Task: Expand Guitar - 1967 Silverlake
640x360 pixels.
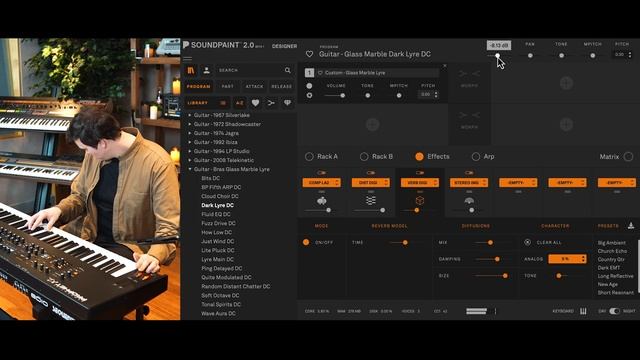Action: tap(190, 115)
